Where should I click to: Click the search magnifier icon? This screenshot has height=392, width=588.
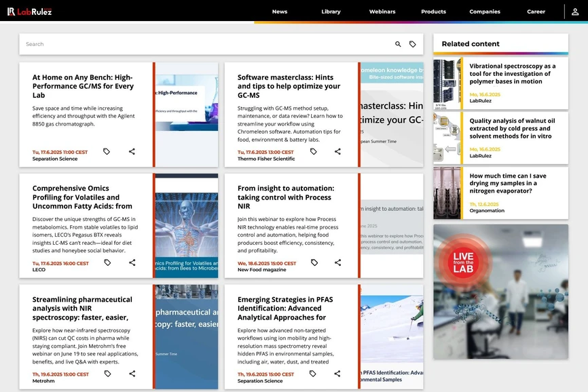[398, 44]
